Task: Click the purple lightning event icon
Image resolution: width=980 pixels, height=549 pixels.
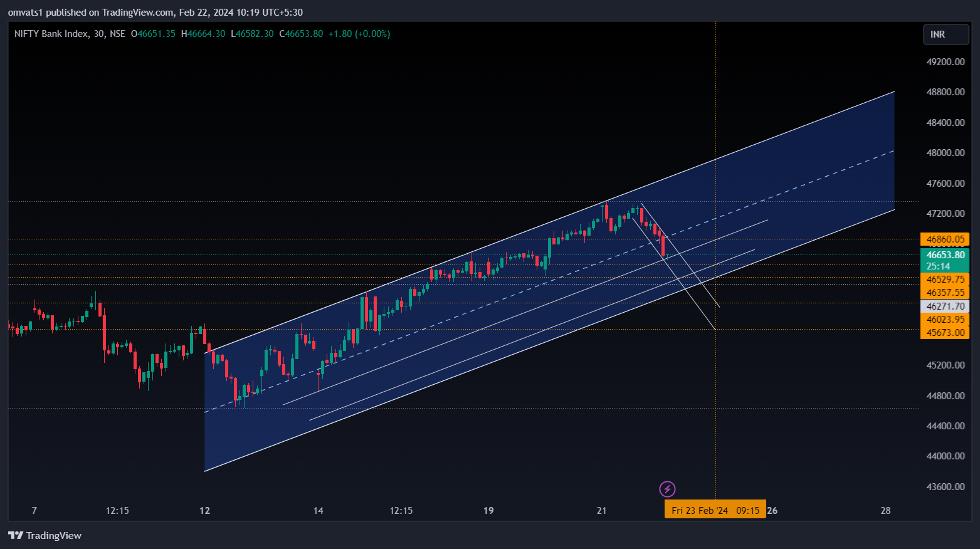Action: coord(667,489)
